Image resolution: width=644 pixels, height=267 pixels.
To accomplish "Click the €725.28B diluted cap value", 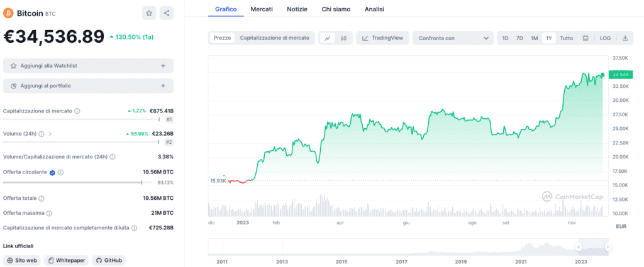I will pyautogui.click(x=161, y=227).
